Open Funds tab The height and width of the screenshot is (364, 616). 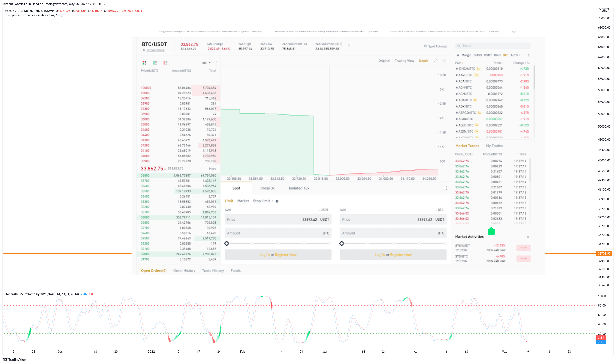pyautogui.click(x=235, y=271)
